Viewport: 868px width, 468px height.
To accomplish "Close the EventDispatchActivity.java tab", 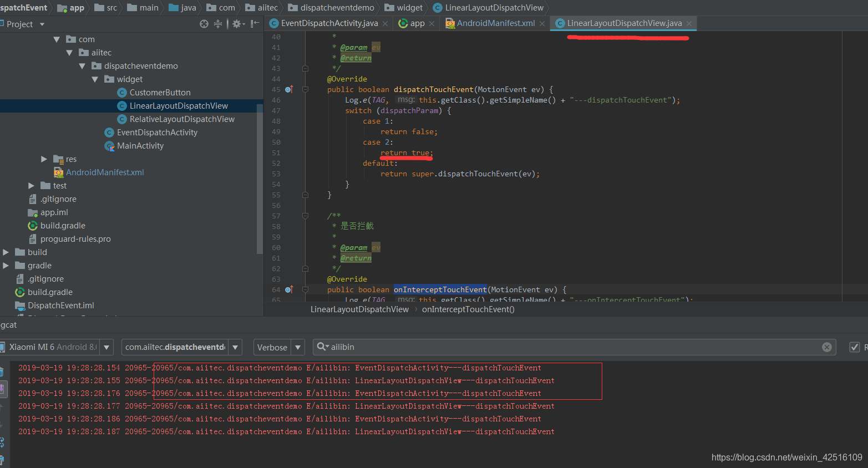I will [x=385, y=23].
